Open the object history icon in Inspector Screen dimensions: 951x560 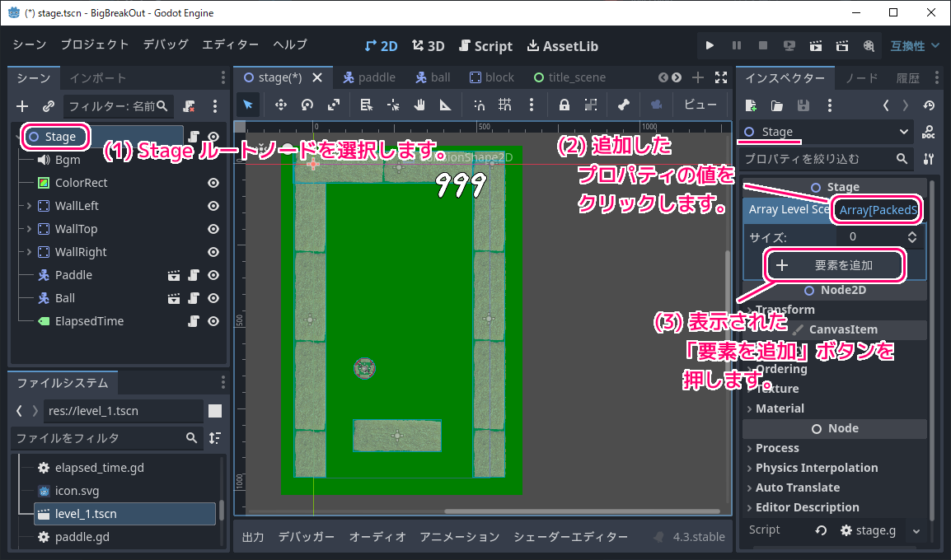(x=929, y=105)
